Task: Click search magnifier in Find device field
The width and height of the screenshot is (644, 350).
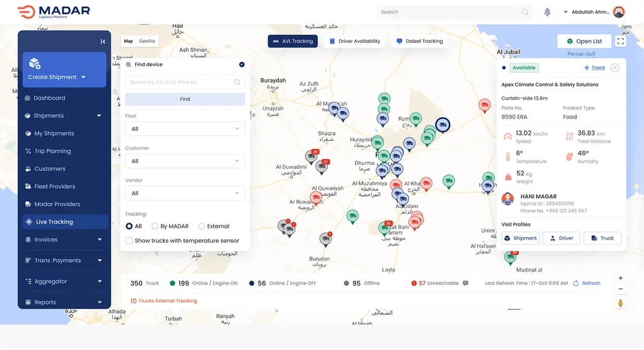Action: click(x=237, y=82)
